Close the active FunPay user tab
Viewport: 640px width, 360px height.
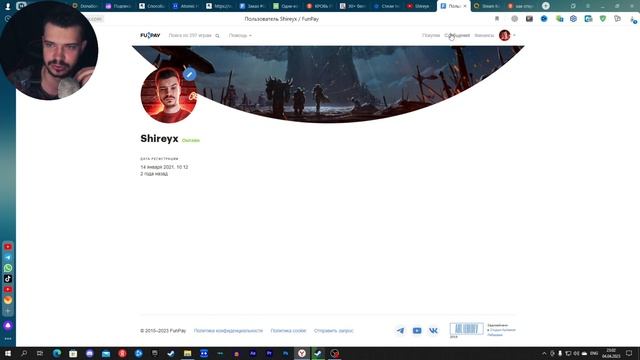tap(464, 6)
